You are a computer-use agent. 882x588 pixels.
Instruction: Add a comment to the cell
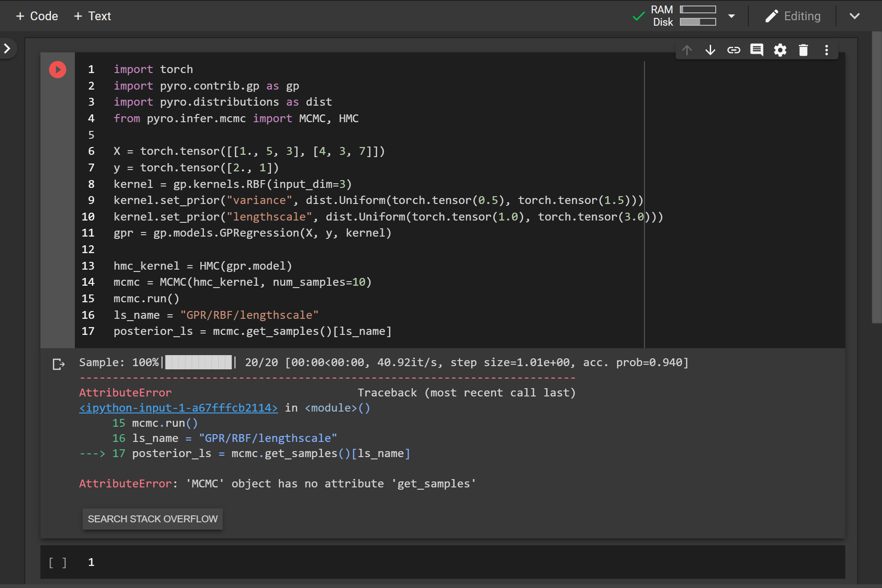tap(757, 50)
